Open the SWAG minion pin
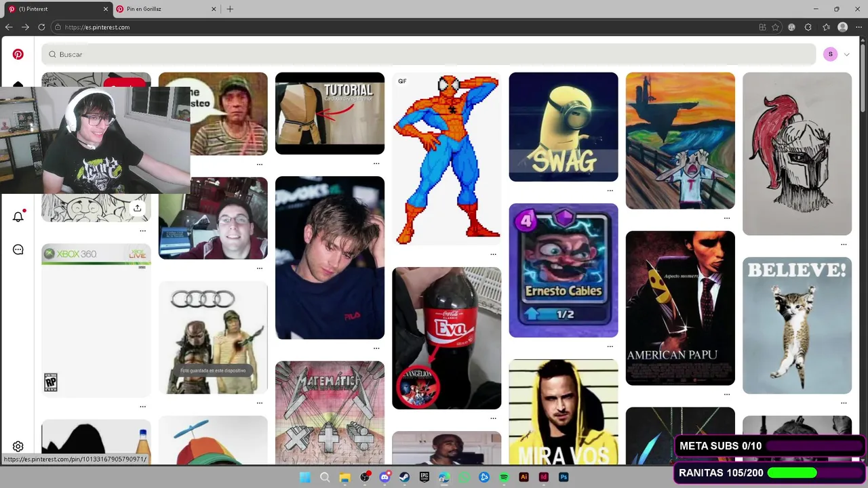The height and width of the screenshot is (488, 868). tap(564, 127)
